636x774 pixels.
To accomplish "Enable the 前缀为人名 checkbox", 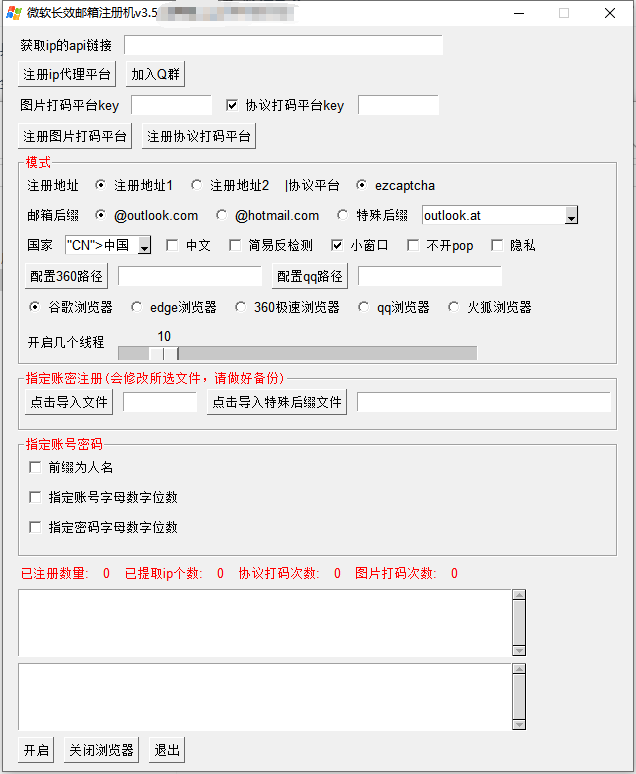I will [35, 467].
